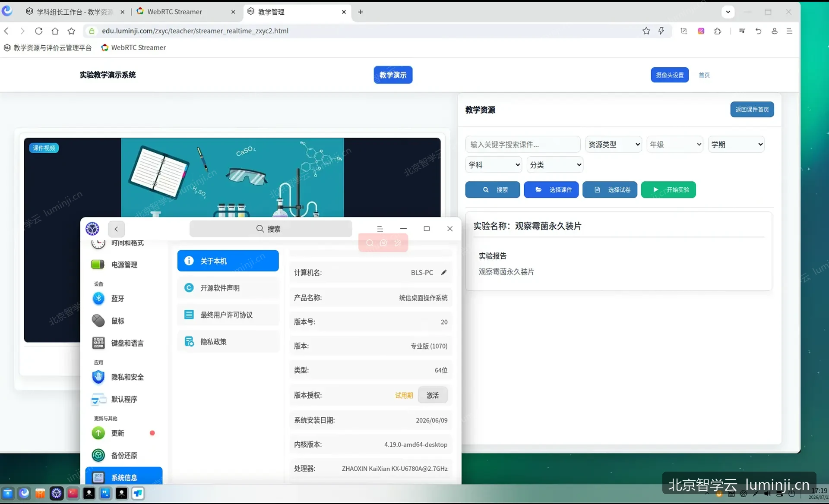Image resolution: width=829 pixels, height=504 pixels.
Task: Expand the 学科 dropdown
Action: pyautogui.click(x=494, y=165)
